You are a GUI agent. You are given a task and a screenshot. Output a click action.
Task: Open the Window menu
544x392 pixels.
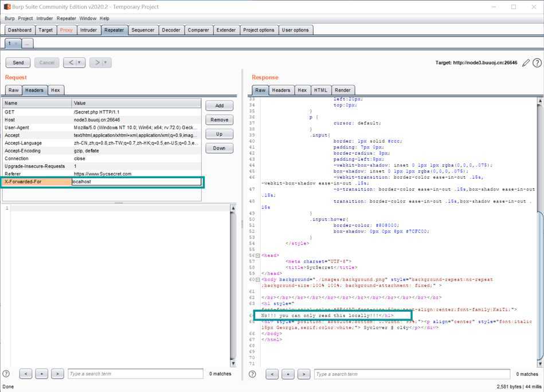pos(88,18)
